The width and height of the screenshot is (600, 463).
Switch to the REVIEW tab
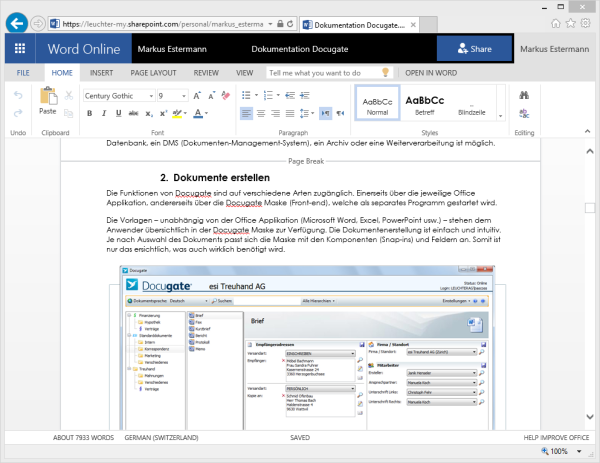point(206,73)
